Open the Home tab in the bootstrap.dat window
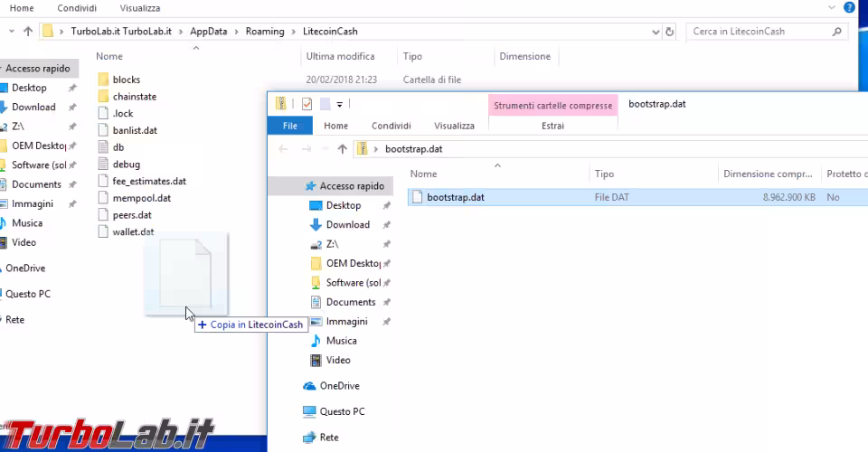868x452 pixels. (336, 126)
